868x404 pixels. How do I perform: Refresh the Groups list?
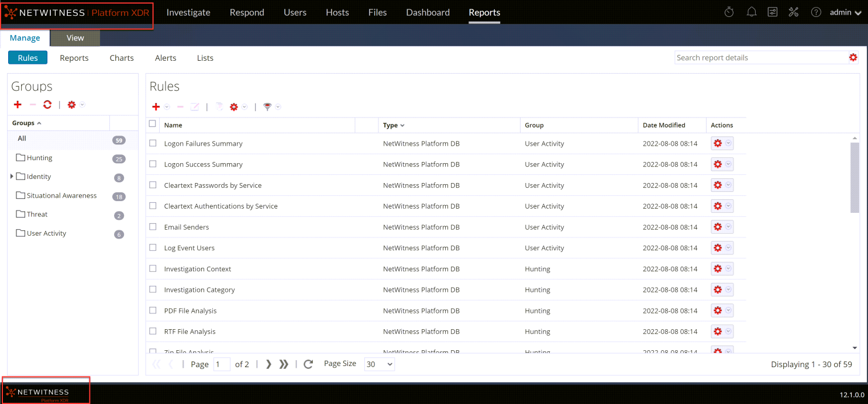tap(47, 105)
